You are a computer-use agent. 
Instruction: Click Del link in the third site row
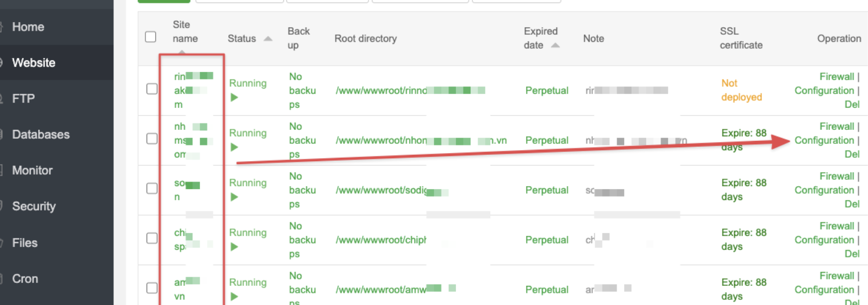click(x=852, y=204)
